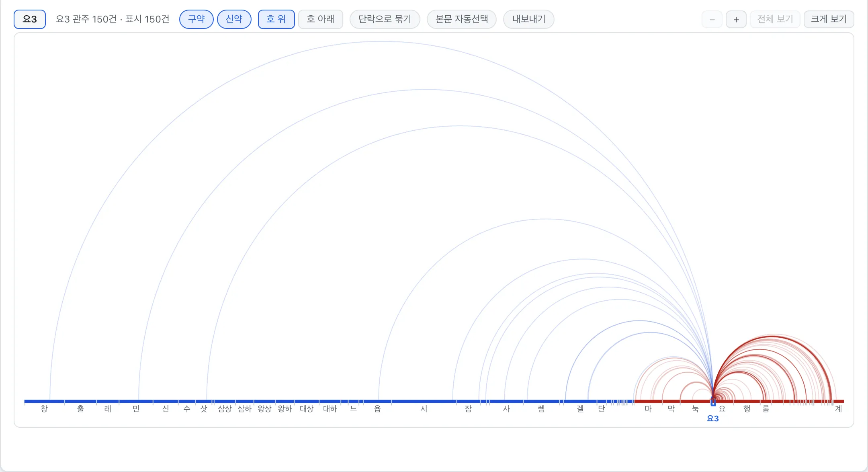Select the 왕상 book label on axis
This screenshot has width=868, height=472.
(x=265, y=409)
